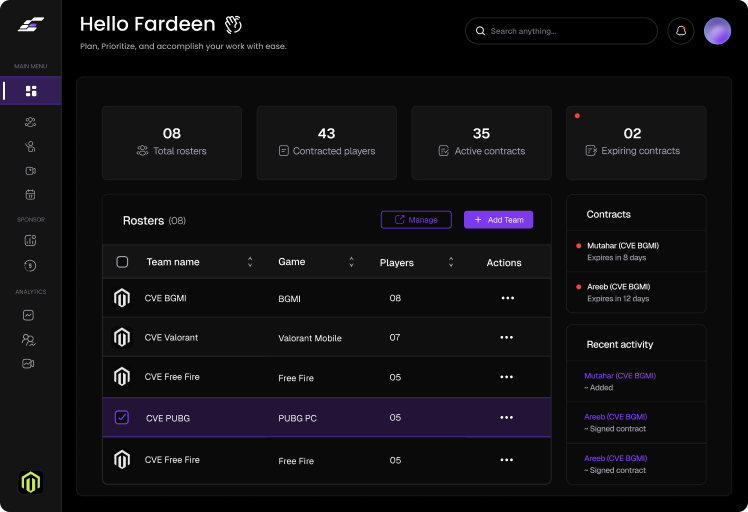This screenshot has height=512, width=748.
Task: Open the video camera icon in sidebar
Action: (x=30, y=171)
